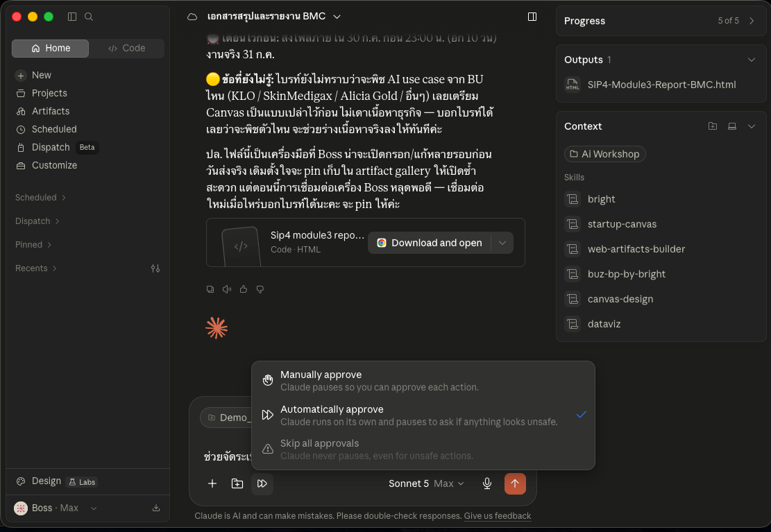Expand the Scheduled section
The image size is (771, 532).
tap(40, 198)
